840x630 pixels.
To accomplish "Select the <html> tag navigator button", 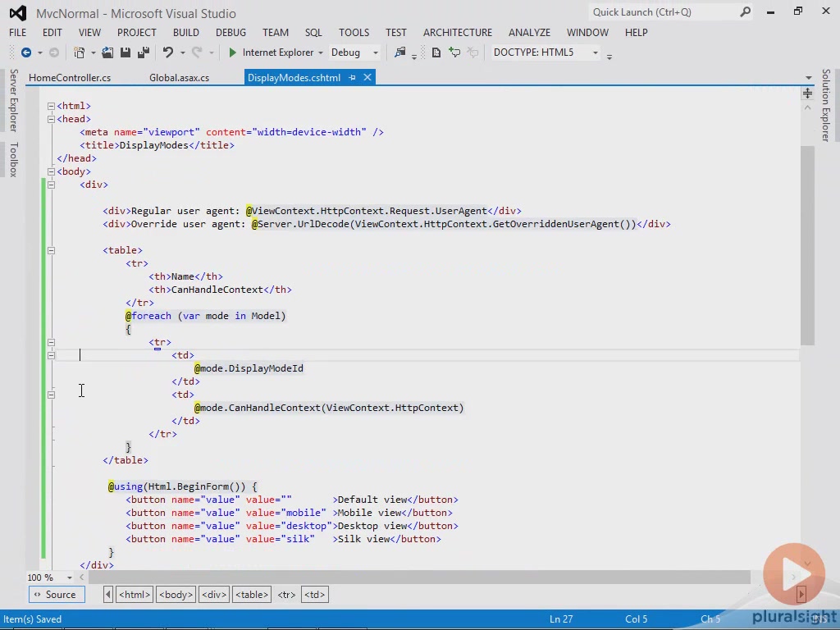I will coord(134,595).
